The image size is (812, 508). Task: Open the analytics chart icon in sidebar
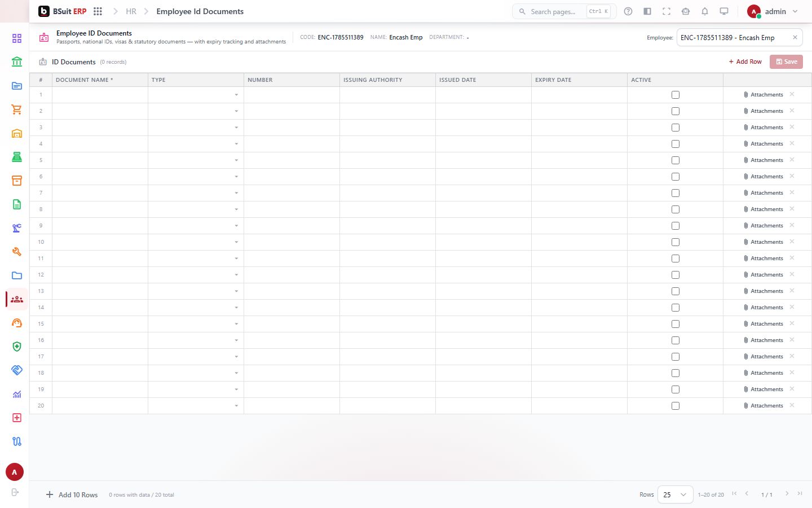[17, 394]
